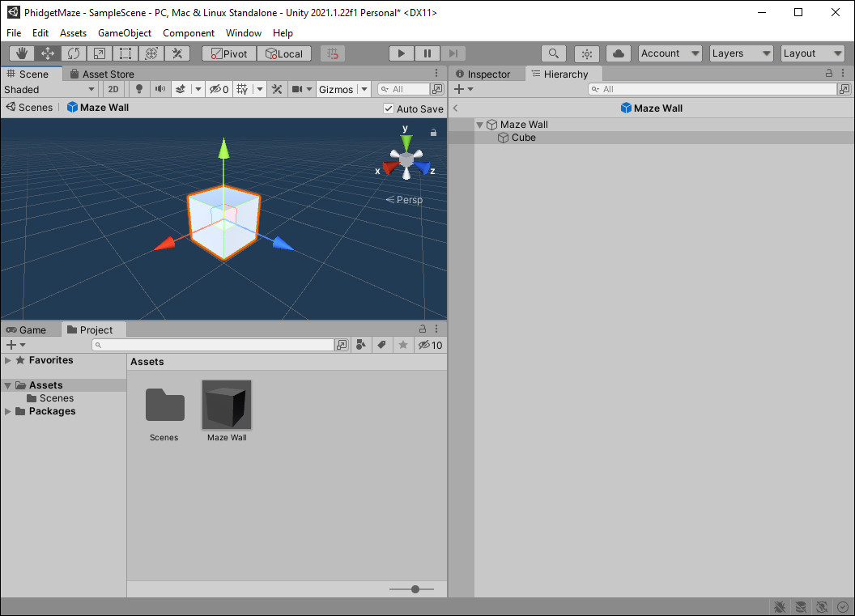Toggle scene lighting bulb
The height and width of the screenshot is (616, 855).
[x=139, y=89]
